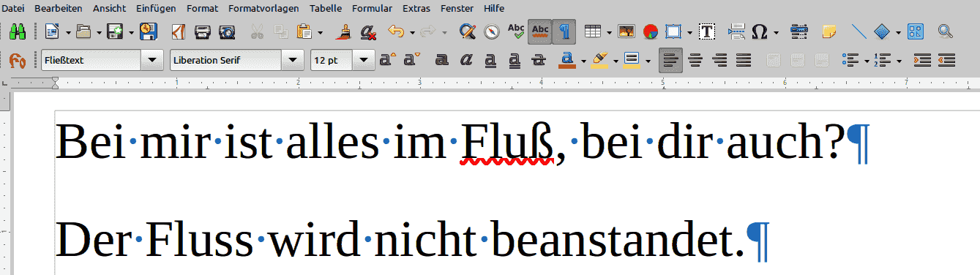
Task: Apply highlighting color swatch
Action: pos(600,60)
